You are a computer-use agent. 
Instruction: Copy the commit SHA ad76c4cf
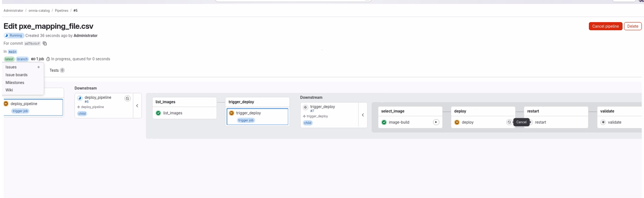pyautogui.click(x=45, y=43)
